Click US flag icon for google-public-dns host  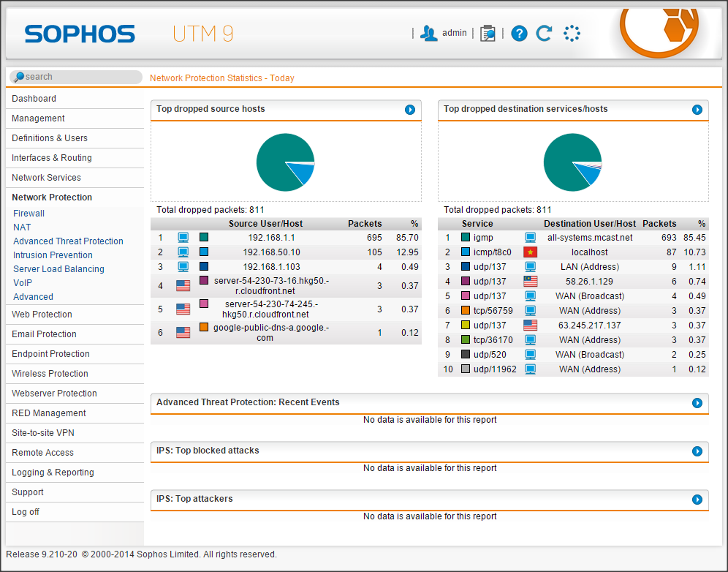coord(183,333)
